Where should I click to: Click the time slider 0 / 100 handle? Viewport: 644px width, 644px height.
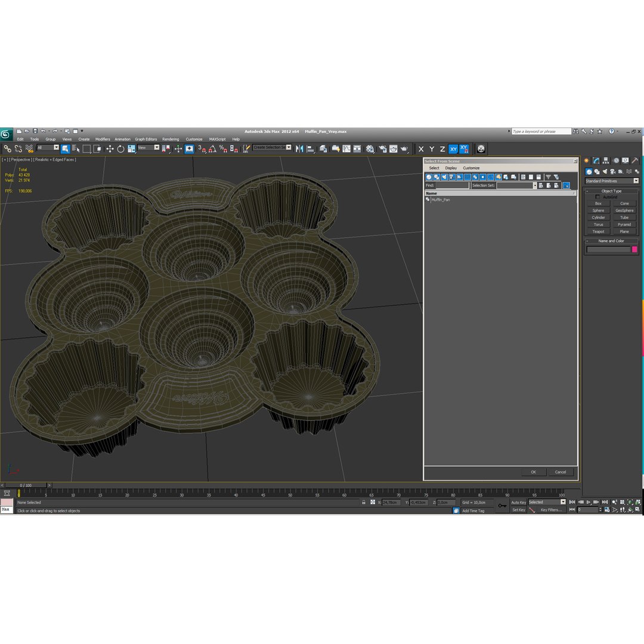pyautogui.click(x=26, y=485)
